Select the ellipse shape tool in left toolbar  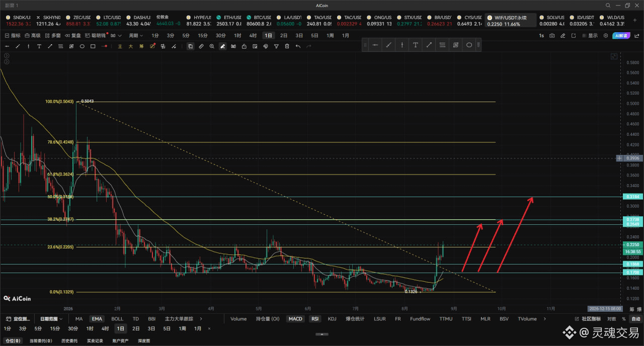(82, 46)
